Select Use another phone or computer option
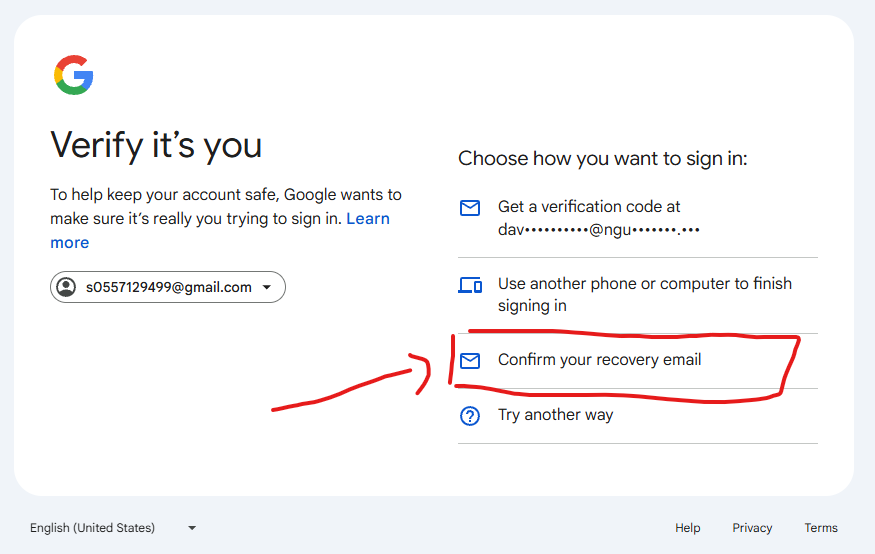 point(638,295)
